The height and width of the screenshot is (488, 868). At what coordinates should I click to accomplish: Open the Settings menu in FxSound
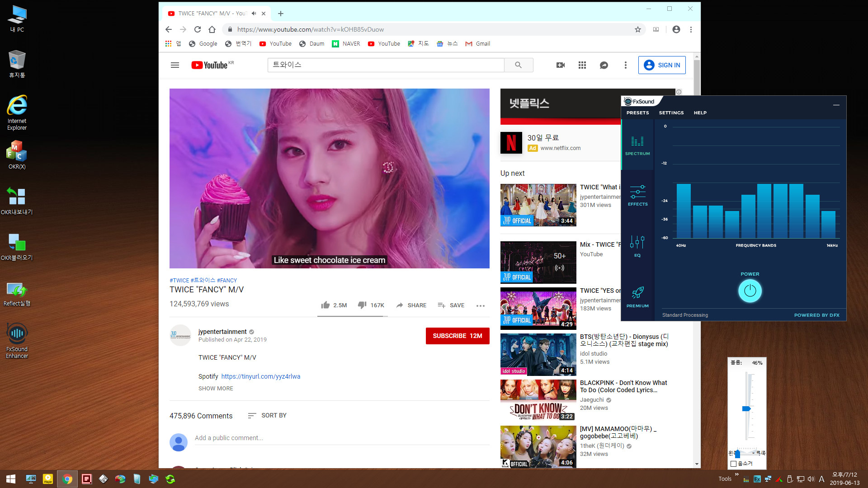[671, 113]
